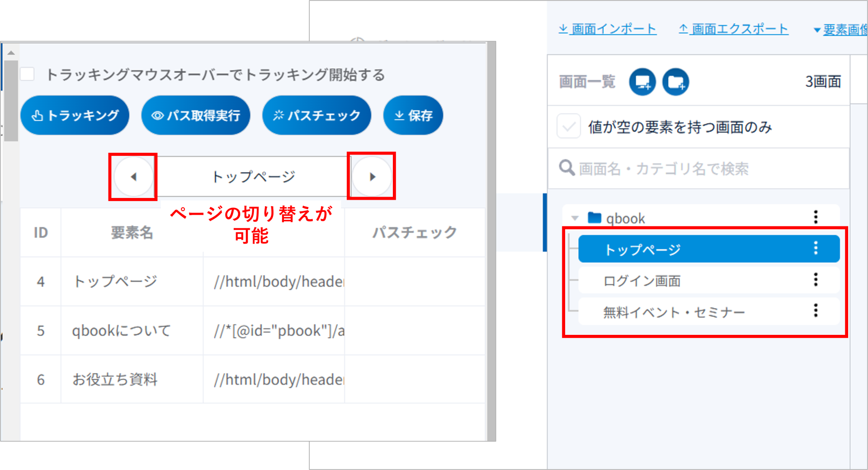The image size is (868, 470).
Task: Open トップページ item's three-dot menu
Action: coord(816,248)
